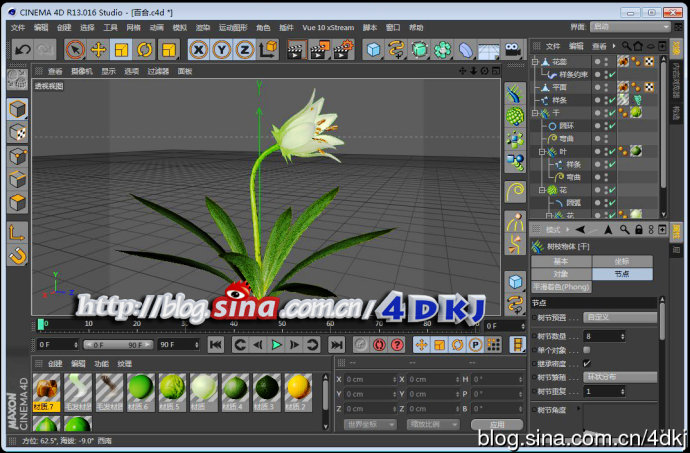The width and height of the screenshot is (690, 453).
Task: Select the 材质.7 material thumbnail
Action: click(x=46, y=393)
